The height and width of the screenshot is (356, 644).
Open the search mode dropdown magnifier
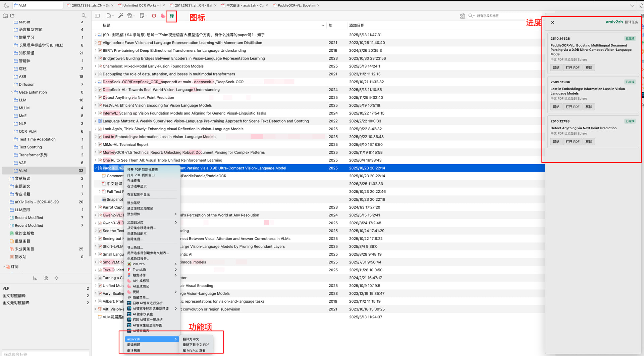471,16
